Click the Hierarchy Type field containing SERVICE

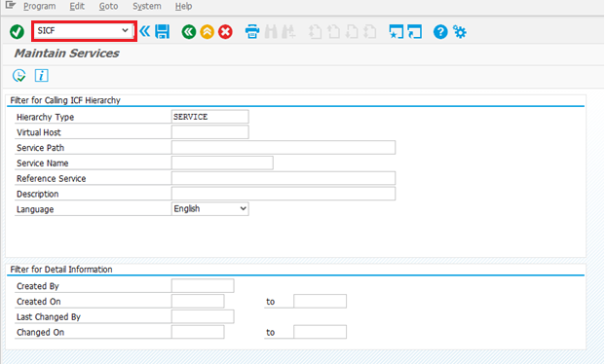pyautogui.click(x=209, y=117)
